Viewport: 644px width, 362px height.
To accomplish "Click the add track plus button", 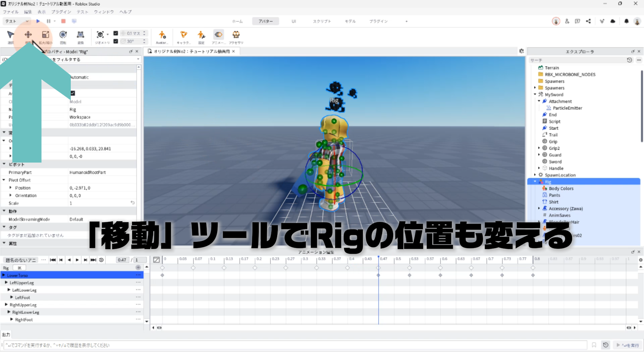I will (x=138, y=267).
